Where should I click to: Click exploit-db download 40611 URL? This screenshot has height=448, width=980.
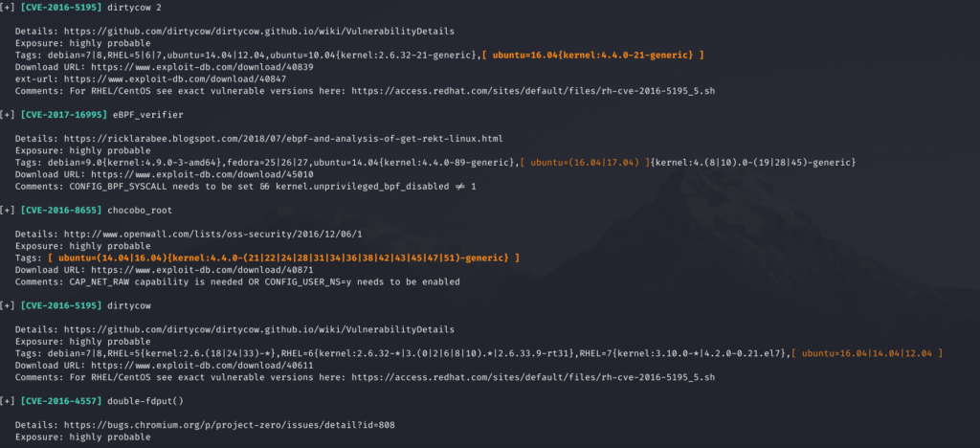tap(202, 366)
